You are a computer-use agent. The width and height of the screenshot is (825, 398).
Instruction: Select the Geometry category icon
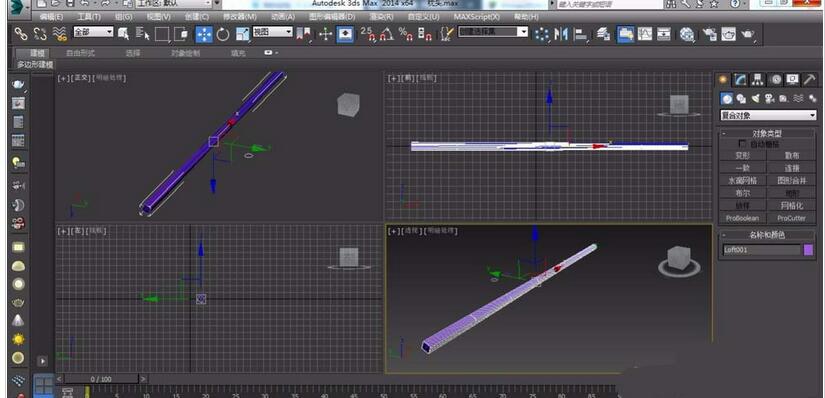click(727, 98)
